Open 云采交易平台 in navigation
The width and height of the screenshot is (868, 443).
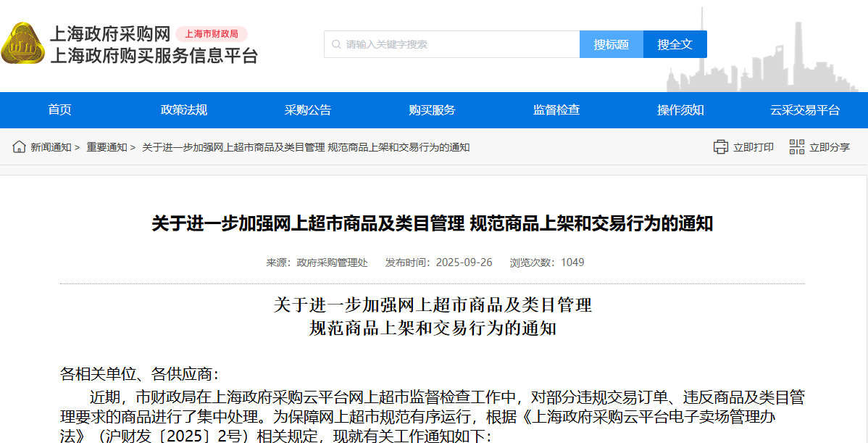[x=805, y=110]
